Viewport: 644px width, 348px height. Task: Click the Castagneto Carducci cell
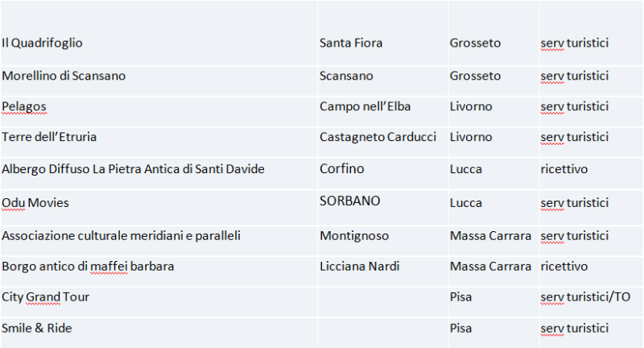pos(378,137)
